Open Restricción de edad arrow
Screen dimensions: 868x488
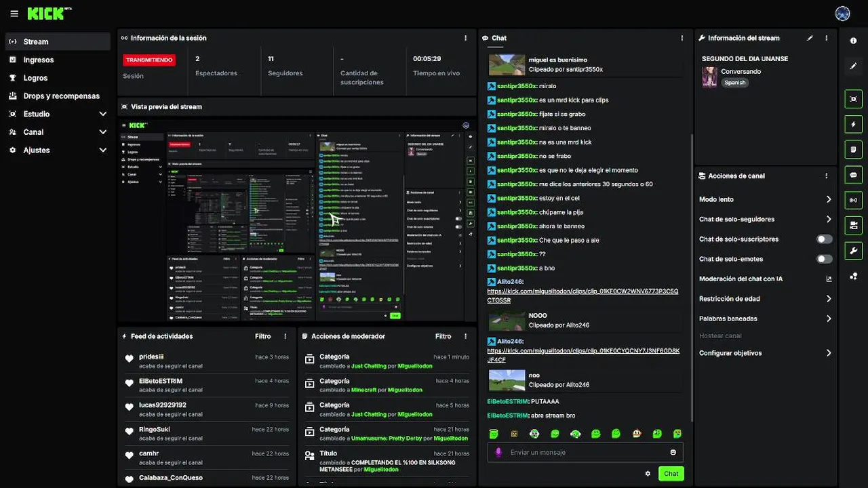point(829,298)
